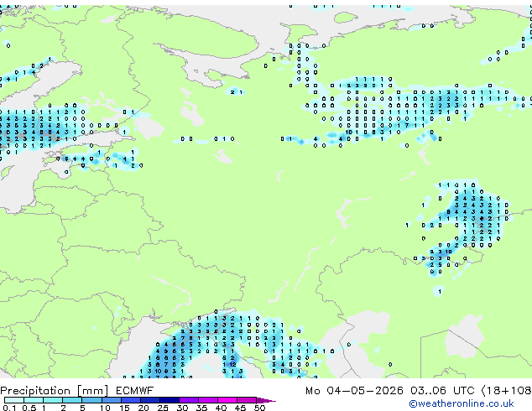Image resolution: width=532 pixels, height=411 pixels.
Task: Click the 1–2 mm legend color box
Action: click(x=53, y=400)
